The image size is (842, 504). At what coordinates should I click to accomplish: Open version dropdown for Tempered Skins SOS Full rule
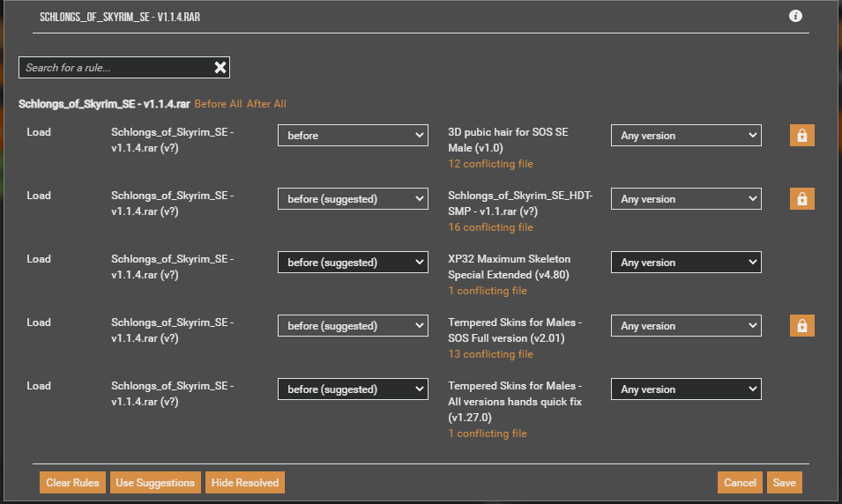(686, 326)
